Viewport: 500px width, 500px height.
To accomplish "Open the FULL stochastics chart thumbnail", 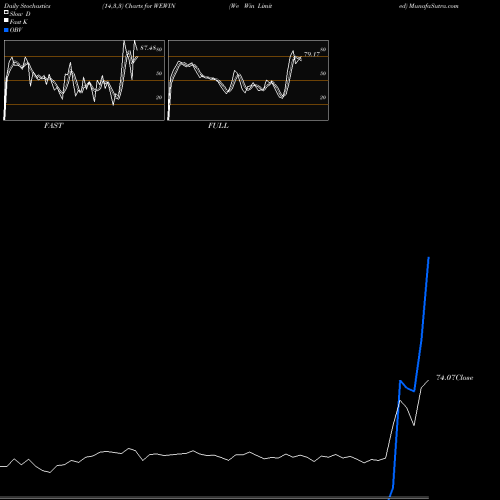I will click(248, 80).
